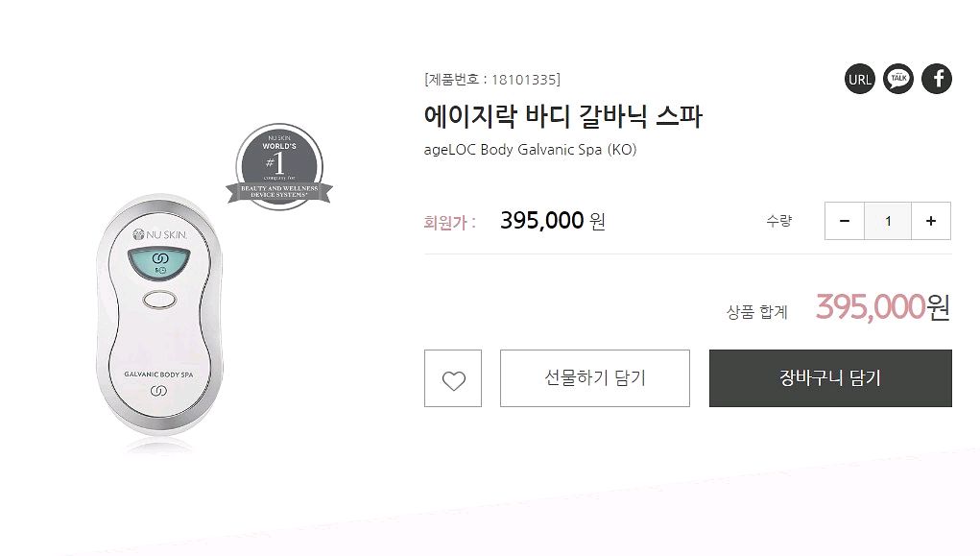
Task: Decrease quantity with the minus button
Action: [x=845, y=221]
